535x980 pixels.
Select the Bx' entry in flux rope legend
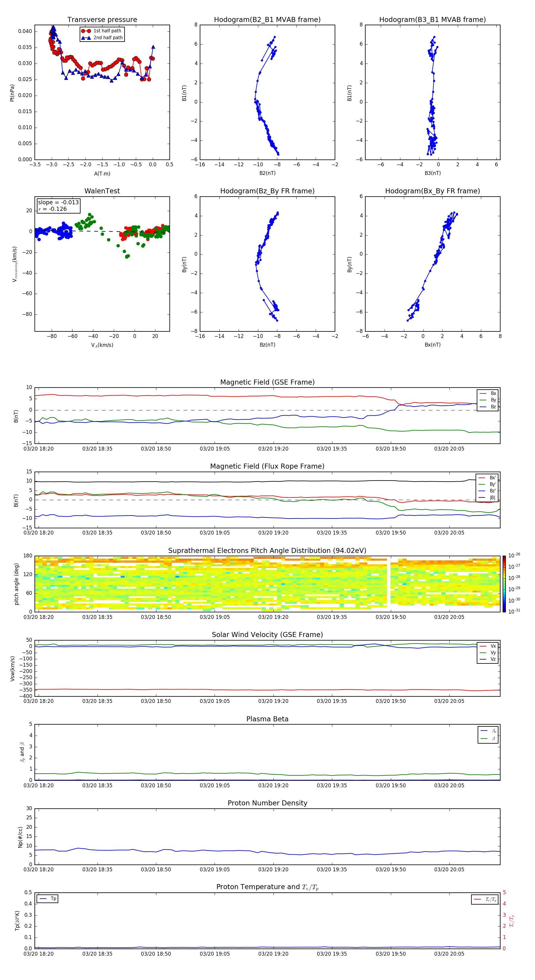pos(487,478)
